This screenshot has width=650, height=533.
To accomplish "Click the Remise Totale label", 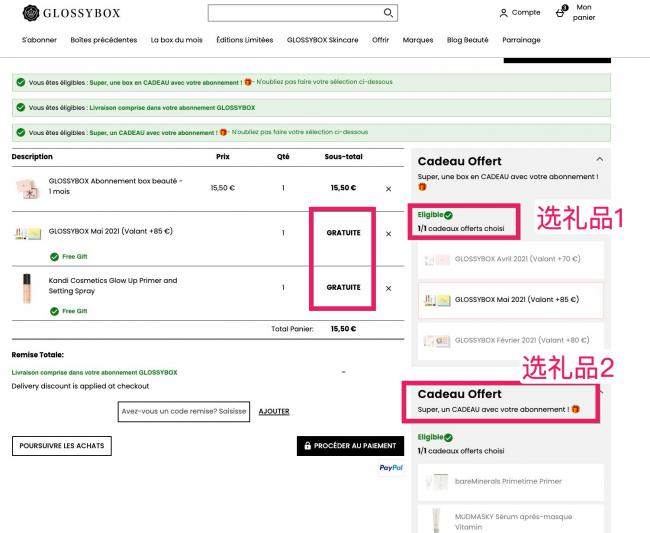I will tap(38, 355).
